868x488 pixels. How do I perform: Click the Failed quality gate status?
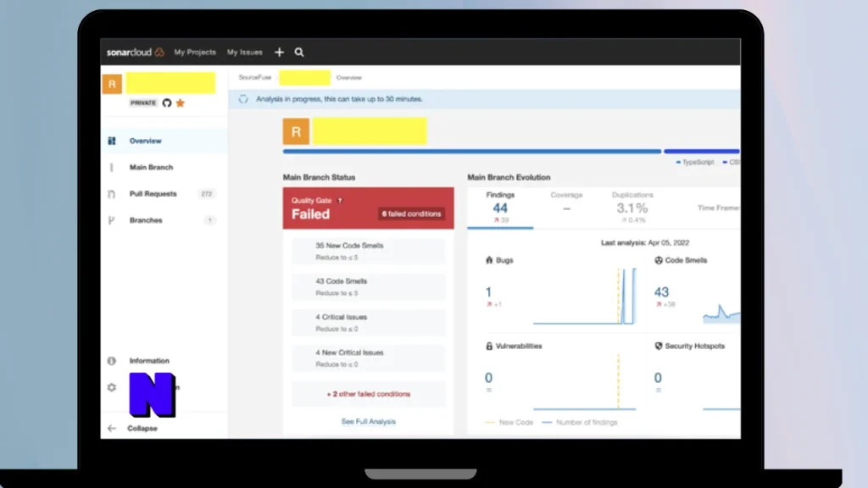pyautogui.click(x=310, y=214)
